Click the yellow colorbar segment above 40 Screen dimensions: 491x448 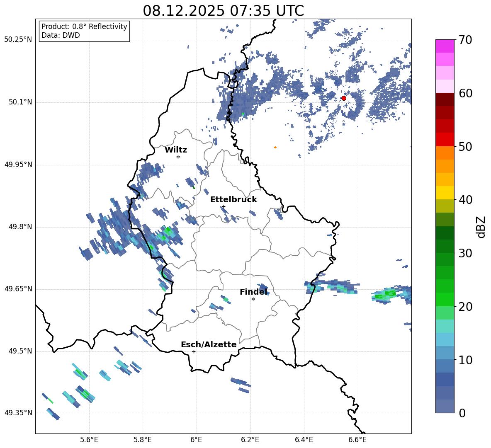point(445,193)
